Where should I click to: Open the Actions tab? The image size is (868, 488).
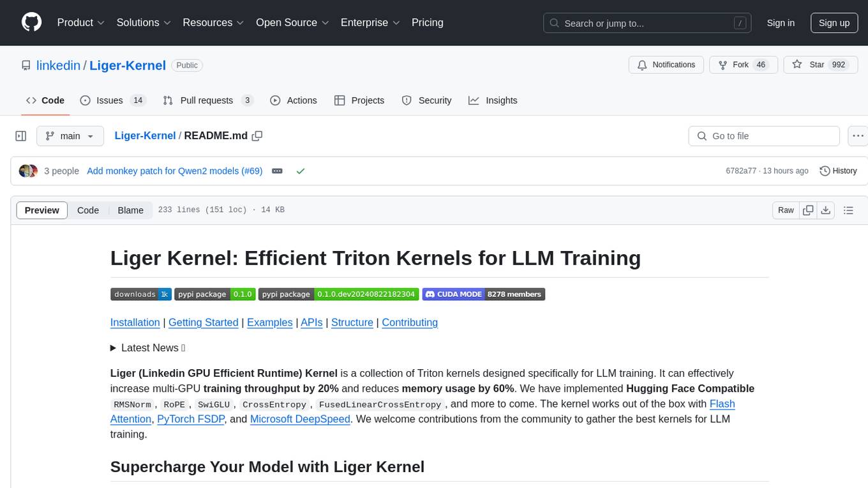tap(294, 100)
